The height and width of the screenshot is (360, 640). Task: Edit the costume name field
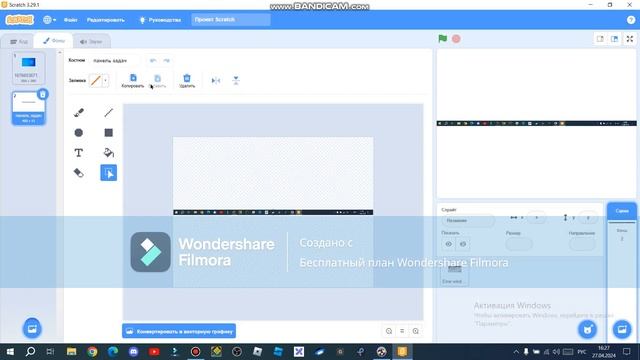coord(116,60)
